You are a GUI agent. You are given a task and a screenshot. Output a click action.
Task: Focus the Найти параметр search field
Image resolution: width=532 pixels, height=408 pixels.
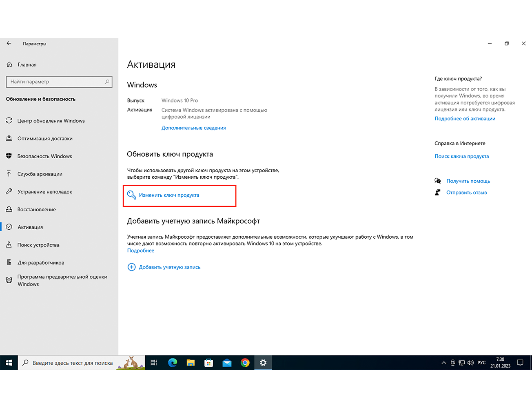click(x=59, y=82)
